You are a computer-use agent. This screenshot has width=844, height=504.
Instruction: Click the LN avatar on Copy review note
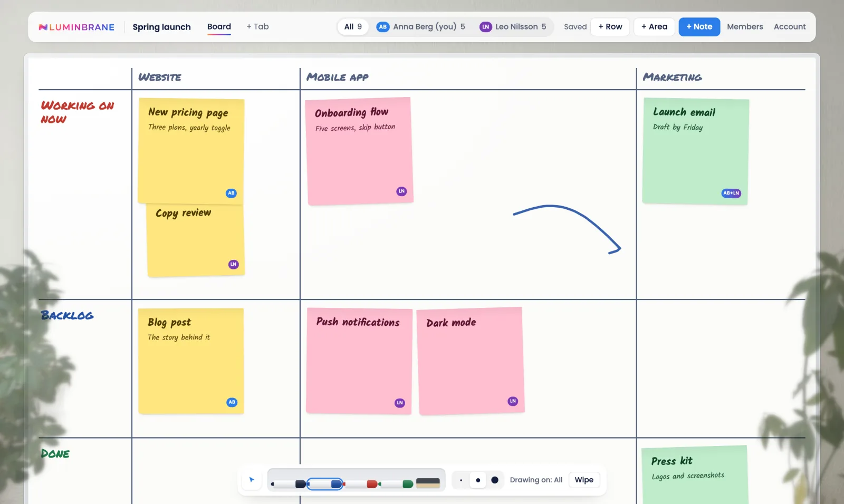[233, 264]
